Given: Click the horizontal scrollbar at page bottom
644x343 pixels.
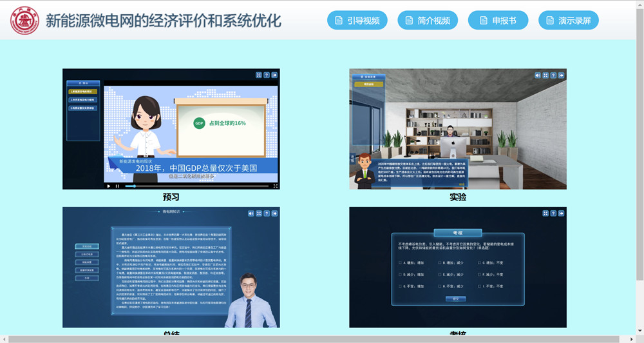Looking at the screenshot, I should point(309,339).
